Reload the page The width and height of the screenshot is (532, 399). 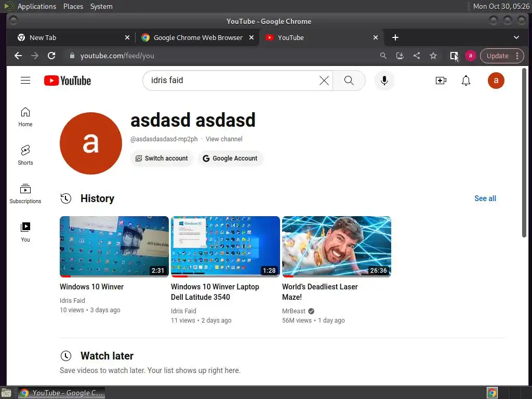click(x=51, y=56)
